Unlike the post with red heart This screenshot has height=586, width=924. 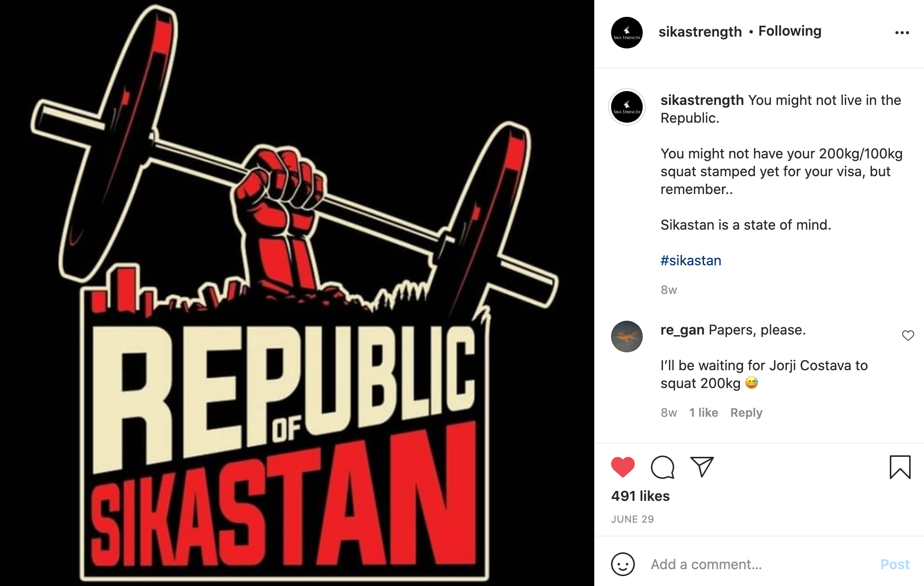click(x=623, y=467)
